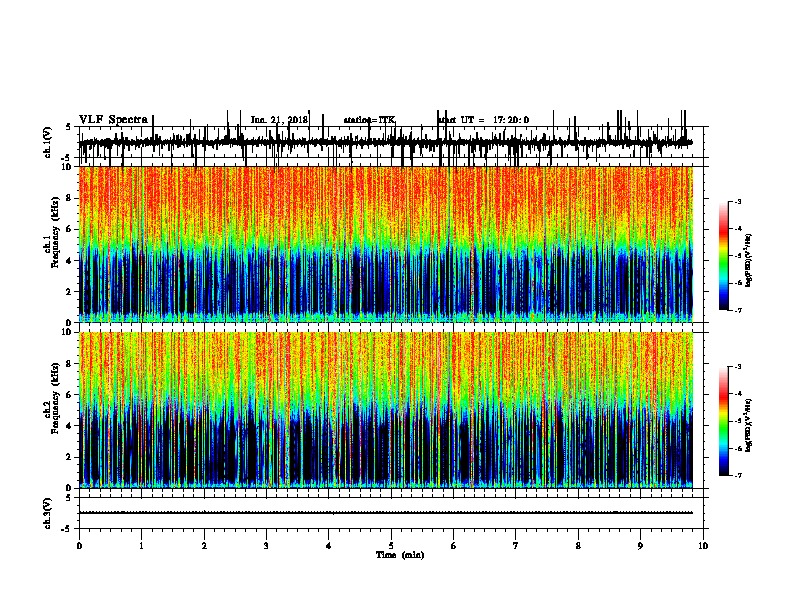This screenshot has width=792, height=612.
Task: Click the ch.1 spectrogram color scale bar
Action: coord(724,256)
